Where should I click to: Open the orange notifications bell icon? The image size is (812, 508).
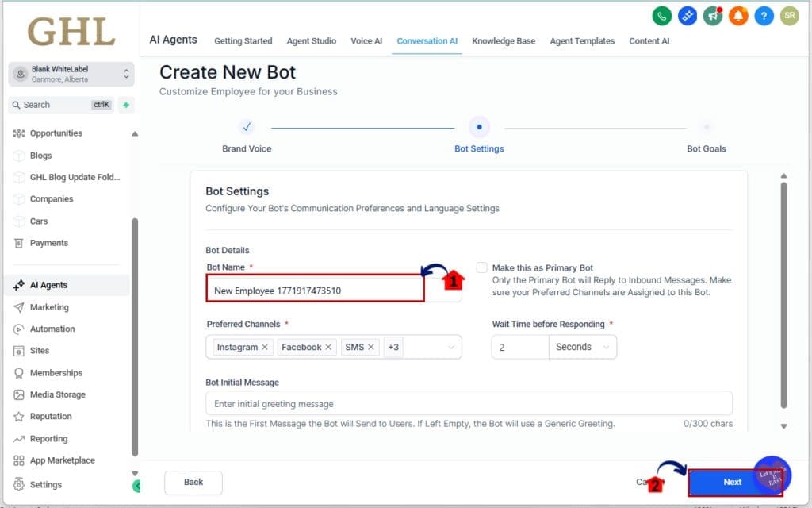tap(738, 15)
